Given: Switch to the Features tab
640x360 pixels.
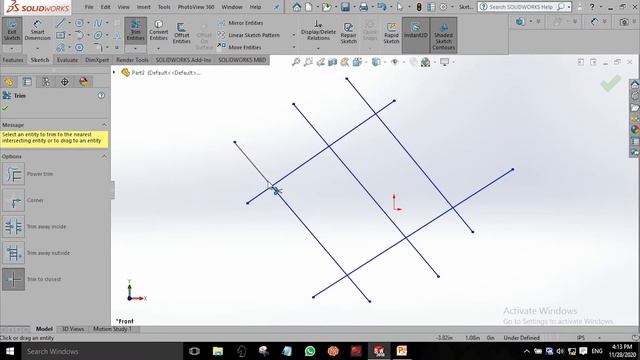Looking at the screenshot, I should pos(13,60).
